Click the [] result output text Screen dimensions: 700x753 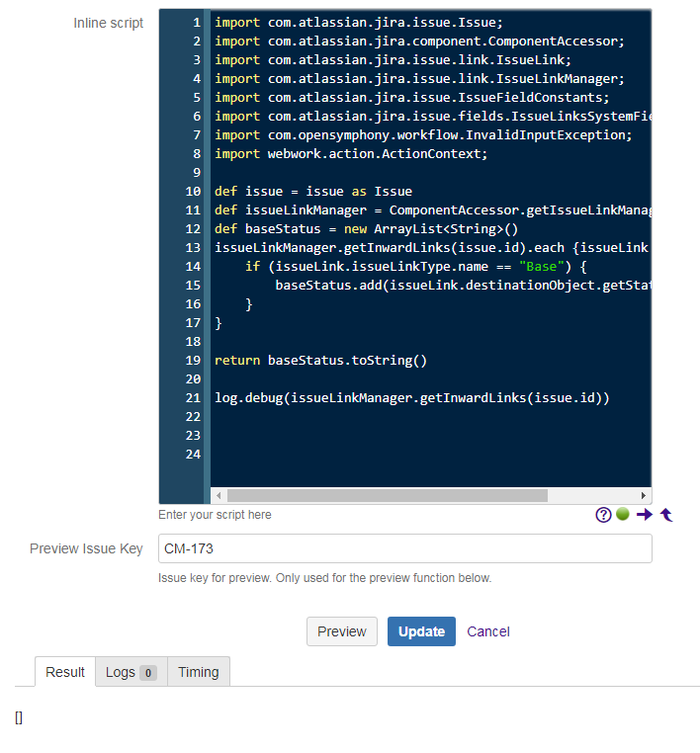point(19,717)
